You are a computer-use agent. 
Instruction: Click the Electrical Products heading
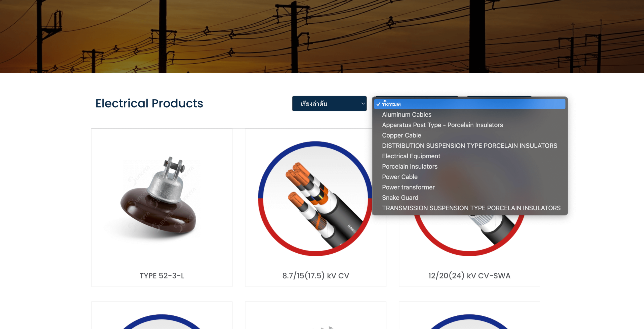(149, 103)
